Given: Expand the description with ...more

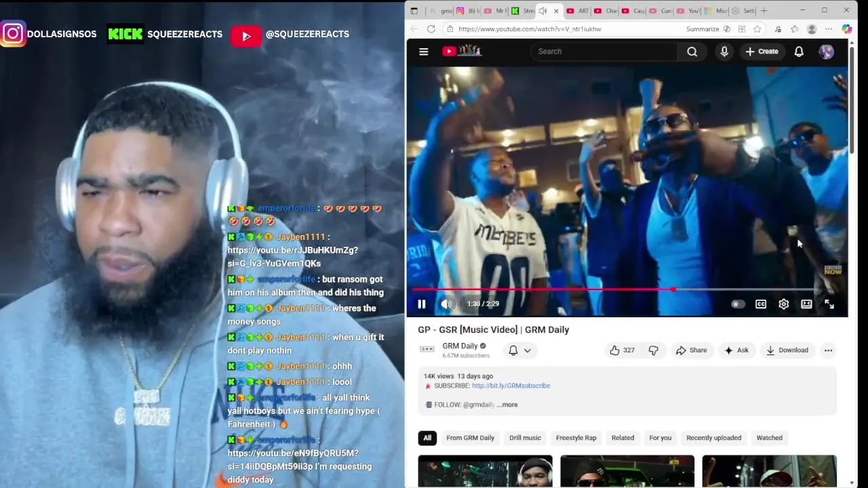Looking at the screenshot, I should tap(507, 405).
